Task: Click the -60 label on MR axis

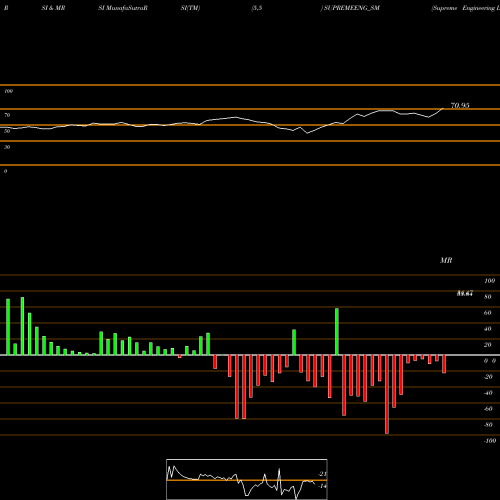Action: click(488, 409)
